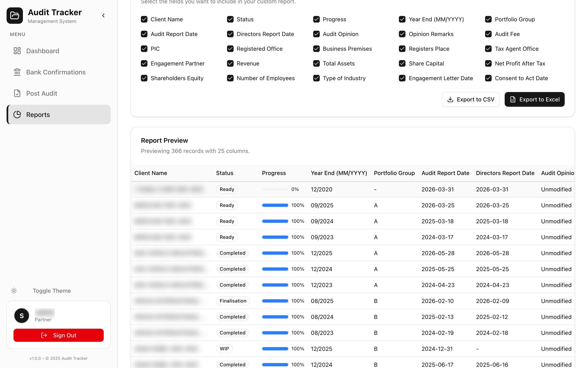Toggle the Portfolio Group checkbox
This screenshot has height=368, width=588.
488,19
